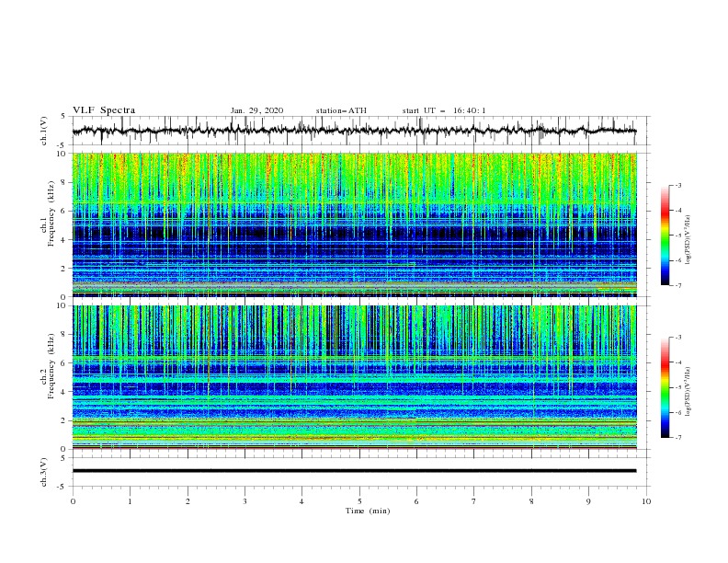Select the ch.1 "Frequency (kHz)" axis label
Image resolution: width=728 pixels, height=563 pixels.
click(51, 213)
